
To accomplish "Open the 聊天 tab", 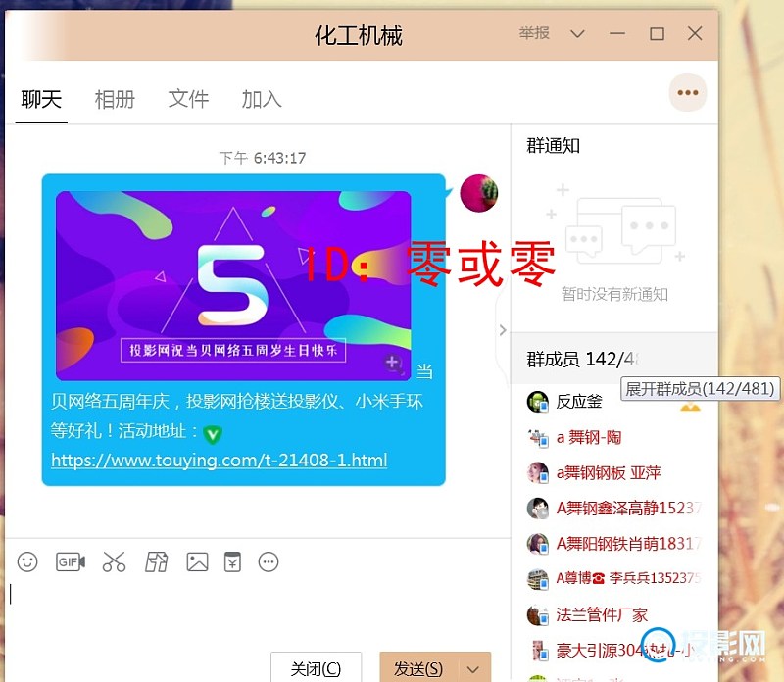I will pyautogui.click(x=41, y=99).
